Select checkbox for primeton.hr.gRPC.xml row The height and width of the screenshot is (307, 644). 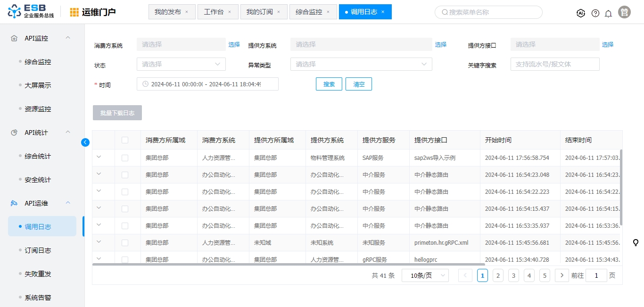125,243
